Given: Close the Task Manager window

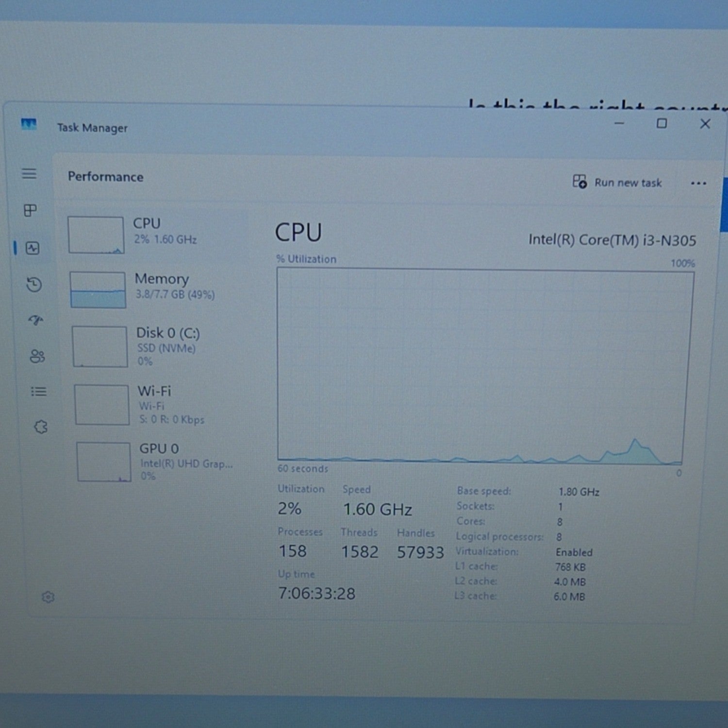Looking at the screenshot, I should [x=705, y=124].
